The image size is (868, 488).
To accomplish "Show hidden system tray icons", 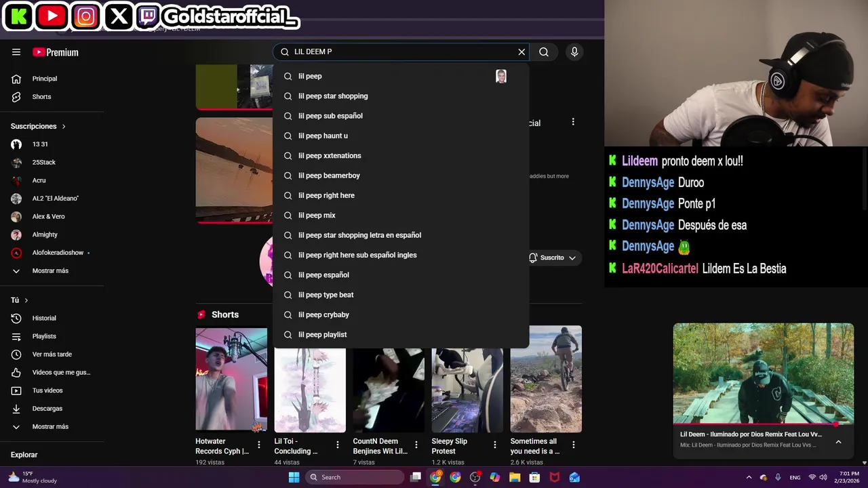I will [x=749, y=477].
